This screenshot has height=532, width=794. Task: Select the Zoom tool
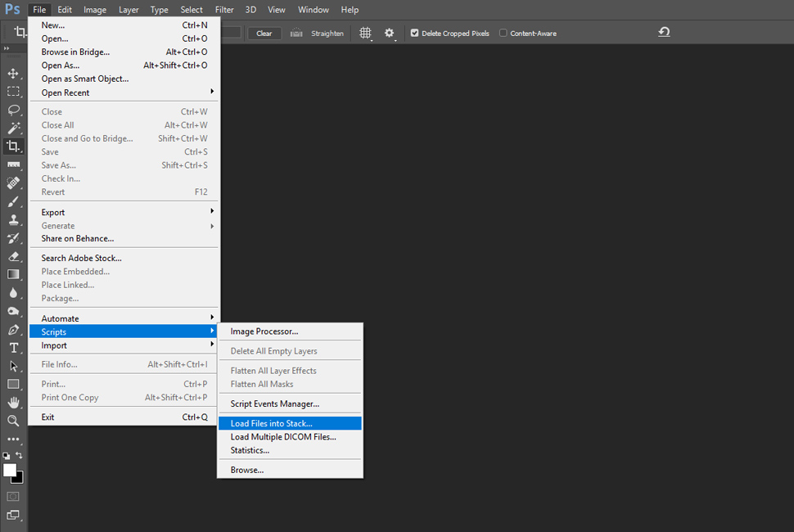pyautogui.click(x=13, y=421)
